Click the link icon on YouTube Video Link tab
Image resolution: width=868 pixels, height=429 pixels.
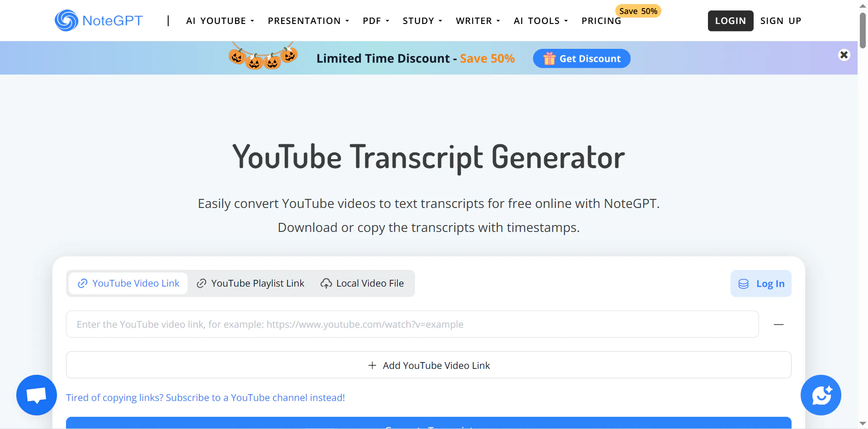(83, 283)
